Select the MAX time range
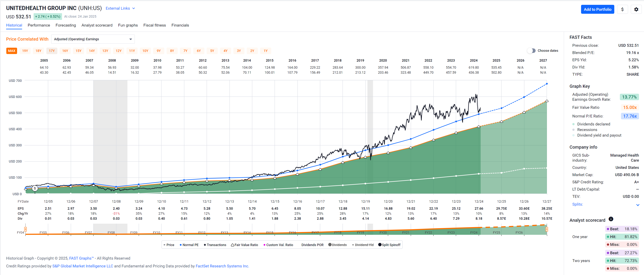 pyautogui.click(x=12, y=51)
